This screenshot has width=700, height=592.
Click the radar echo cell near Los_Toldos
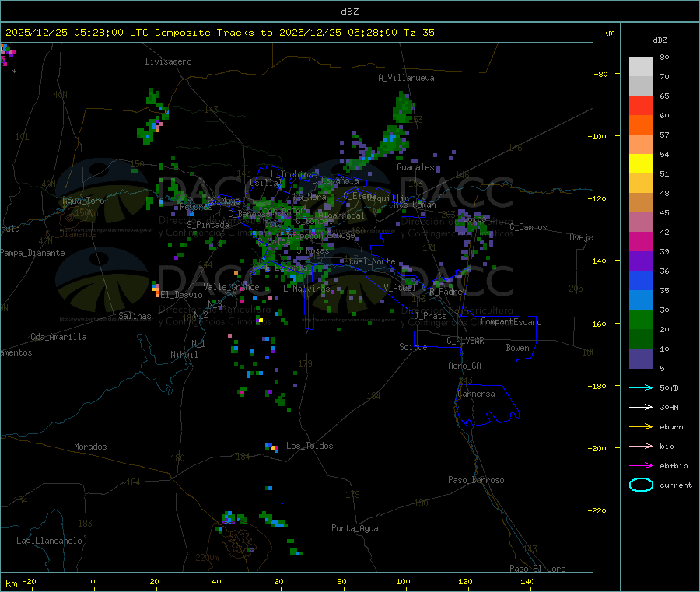(x=272, y=447)
